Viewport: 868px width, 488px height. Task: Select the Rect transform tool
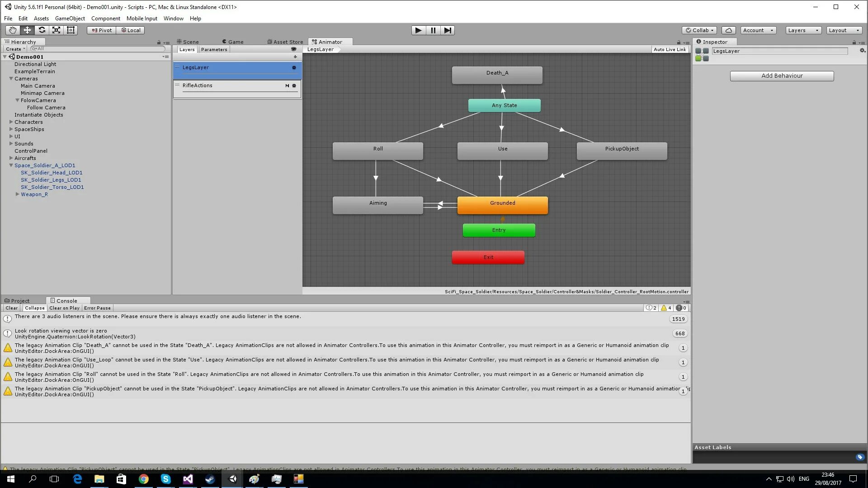pyautogui.click(x=71, y=30)
